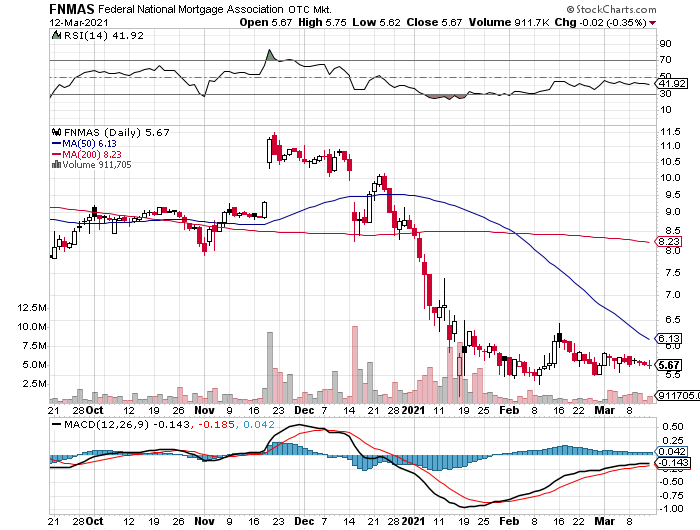Viewport: 700px width, 530px height.
Task: Click the 8.23 MA(200) price tag
Action: 669,242
